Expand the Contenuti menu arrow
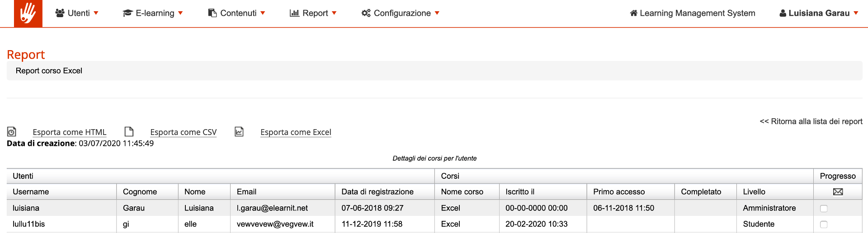The width and height of the screenshot is (868, 233). click(x=263, y=13)
